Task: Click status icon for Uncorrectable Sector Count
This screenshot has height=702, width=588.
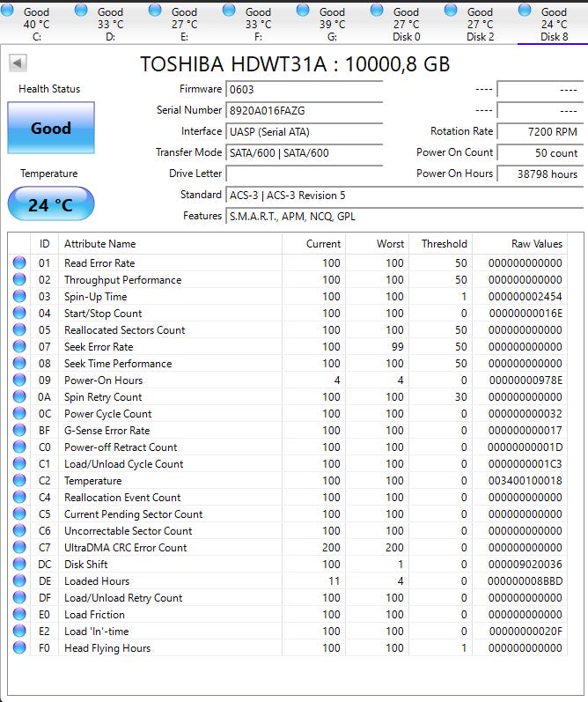Action: 19,530
